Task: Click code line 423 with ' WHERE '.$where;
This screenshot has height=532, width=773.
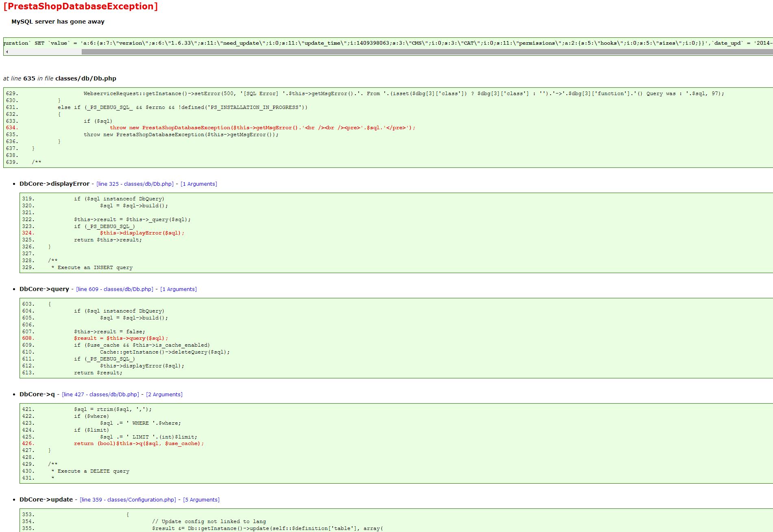Action: pyautogui.click(x=140, y=423)
